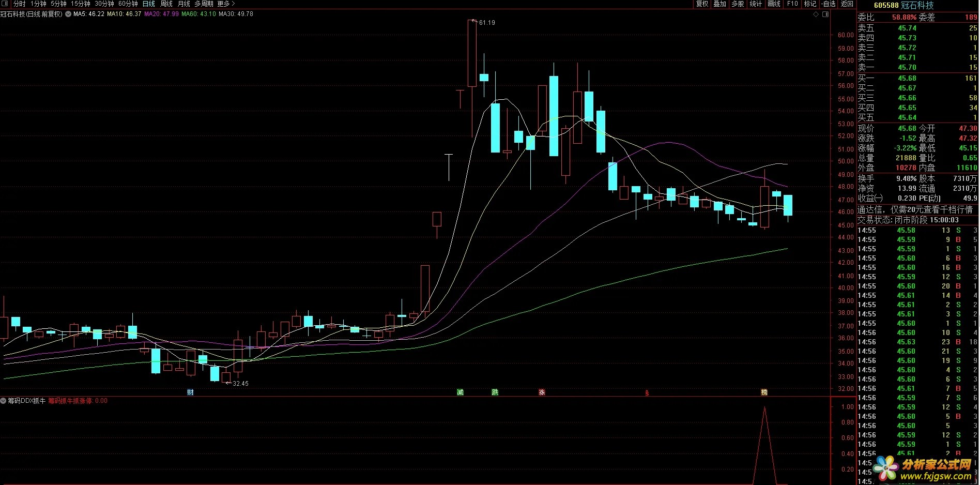Click the 605588 冠石科技 stock title

[x=904, y=5]
